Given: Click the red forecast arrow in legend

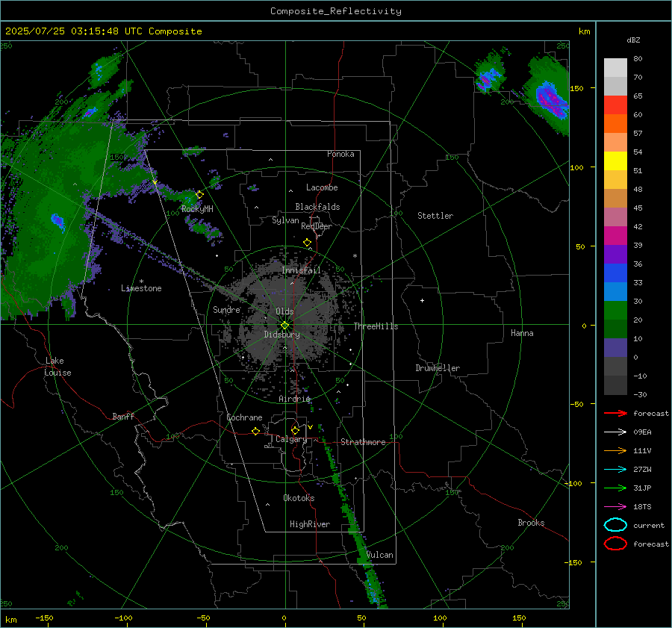Looking at the screenshot, I should click(615, 413).
